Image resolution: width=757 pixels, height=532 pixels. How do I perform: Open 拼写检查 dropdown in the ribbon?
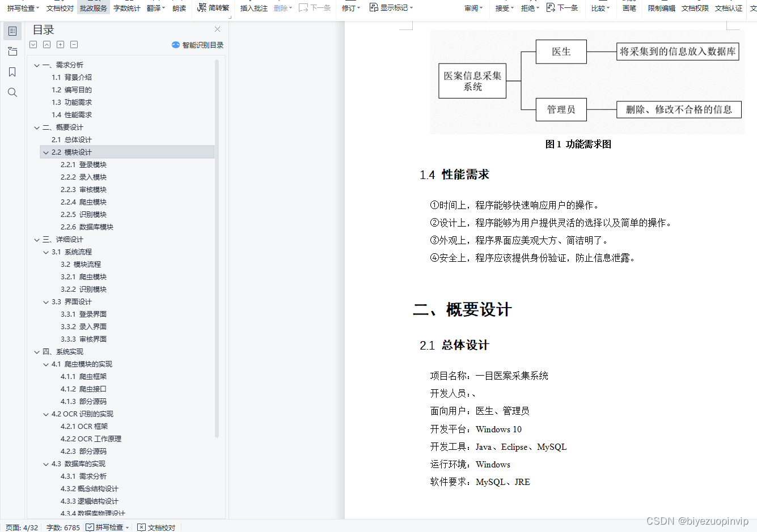(x=23, y=8)
